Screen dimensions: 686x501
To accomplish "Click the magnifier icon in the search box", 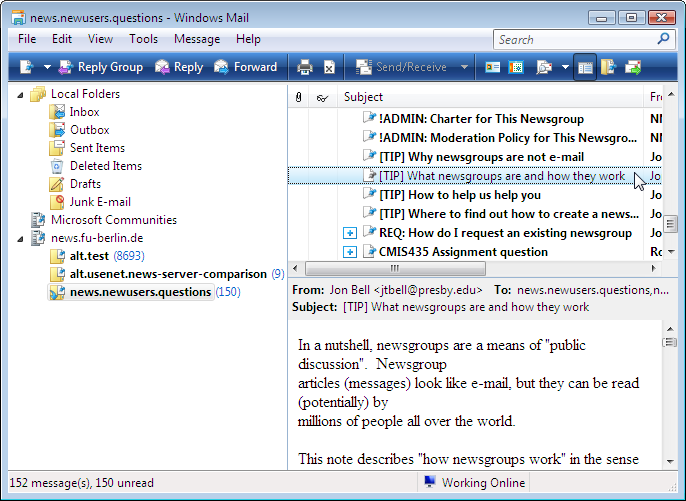I will tap(663, 39).
